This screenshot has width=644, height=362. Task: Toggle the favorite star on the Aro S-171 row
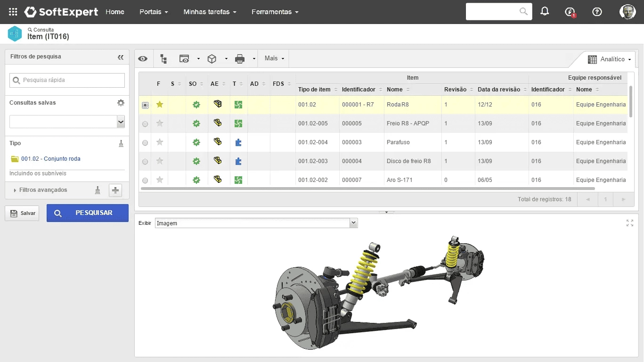159,180
